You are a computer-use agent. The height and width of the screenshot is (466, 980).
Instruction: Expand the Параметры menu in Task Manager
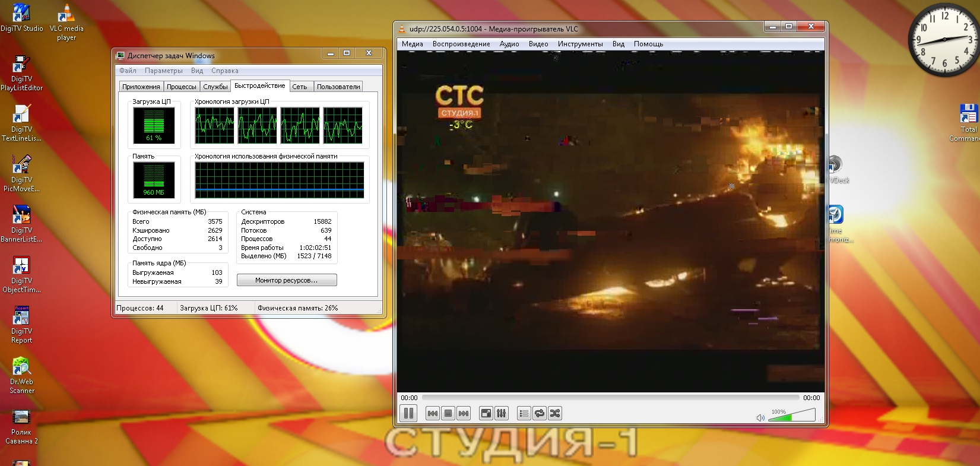163,71
